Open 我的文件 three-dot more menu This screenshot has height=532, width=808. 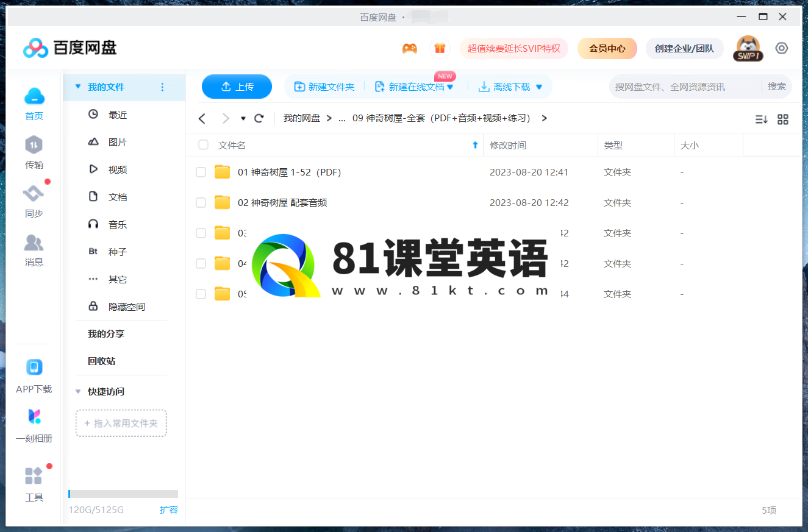point(162,87)
